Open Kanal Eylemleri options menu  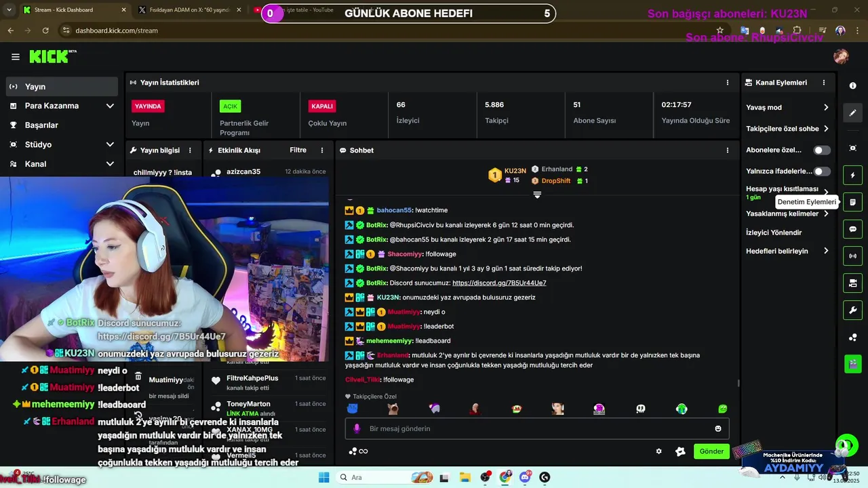(x=824, y=83)
